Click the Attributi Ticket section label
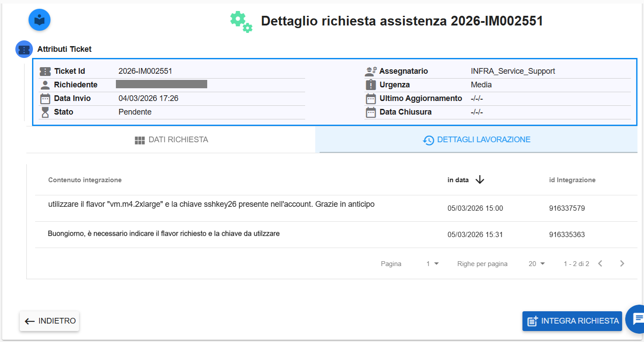 (x=65, y=49)
